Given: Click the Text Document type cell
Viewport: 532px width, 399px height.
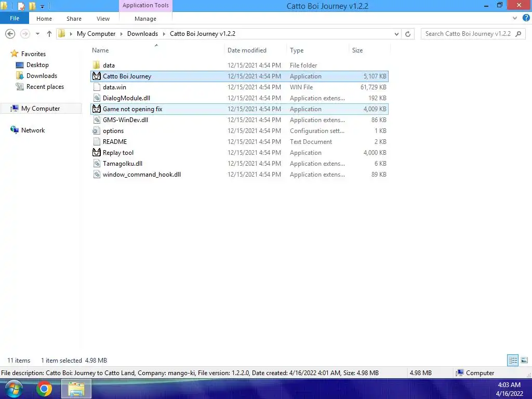Looking at the screenshot, I should (311, 141).
